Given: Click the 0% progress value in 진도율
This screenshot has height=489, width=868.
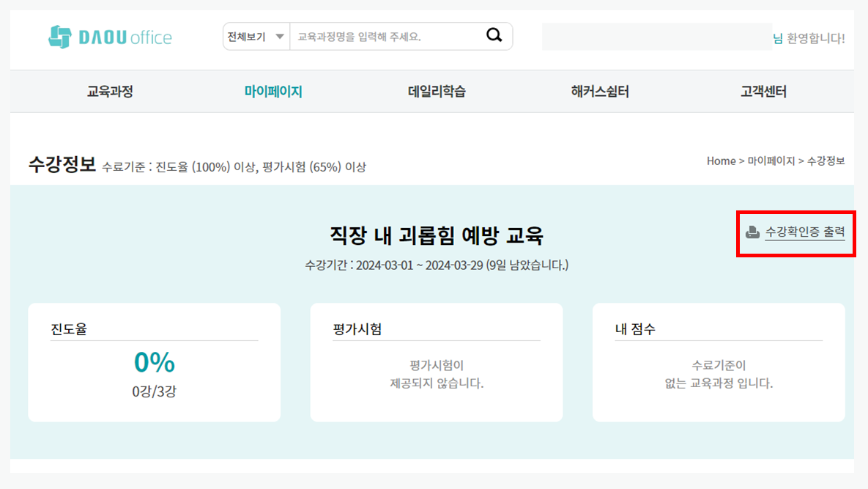Looking at the screenshot, I should 154,362.
